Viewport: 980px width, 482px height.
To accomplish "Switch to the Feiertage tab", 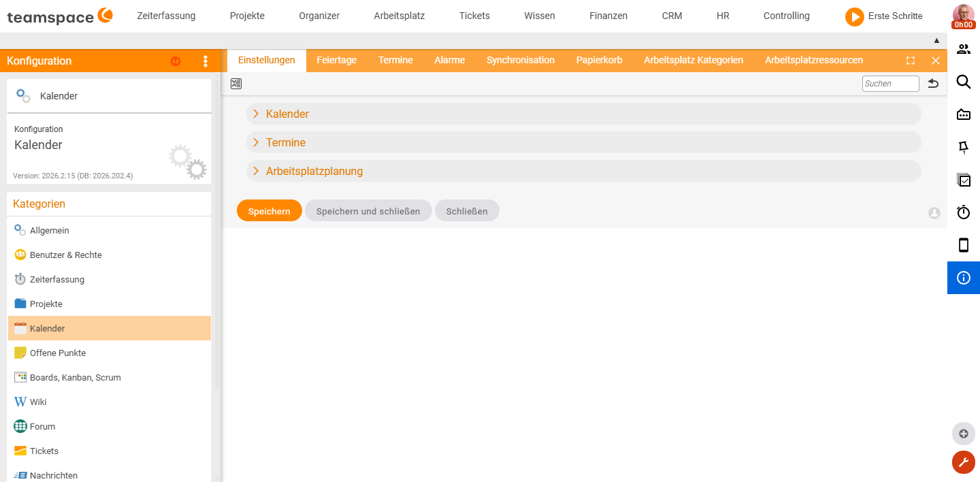I will tap(336, 61).
